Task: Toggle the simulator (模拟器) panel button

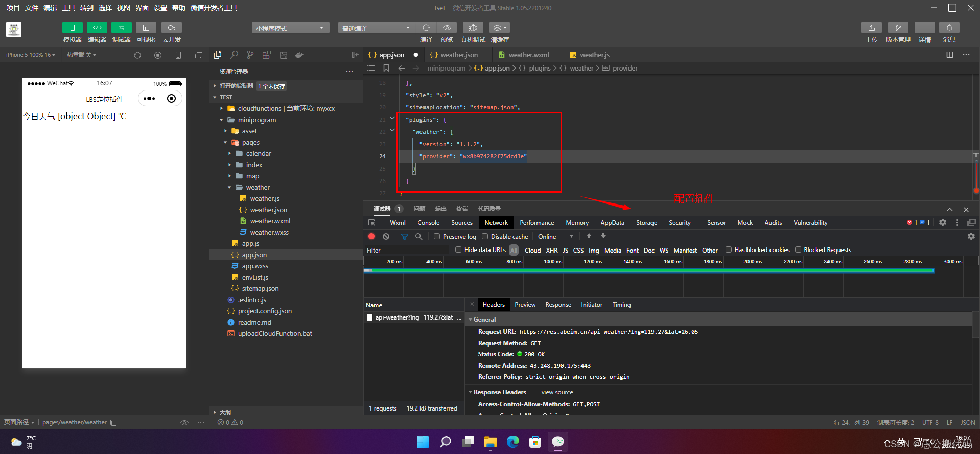Action: tap(72, 28)
